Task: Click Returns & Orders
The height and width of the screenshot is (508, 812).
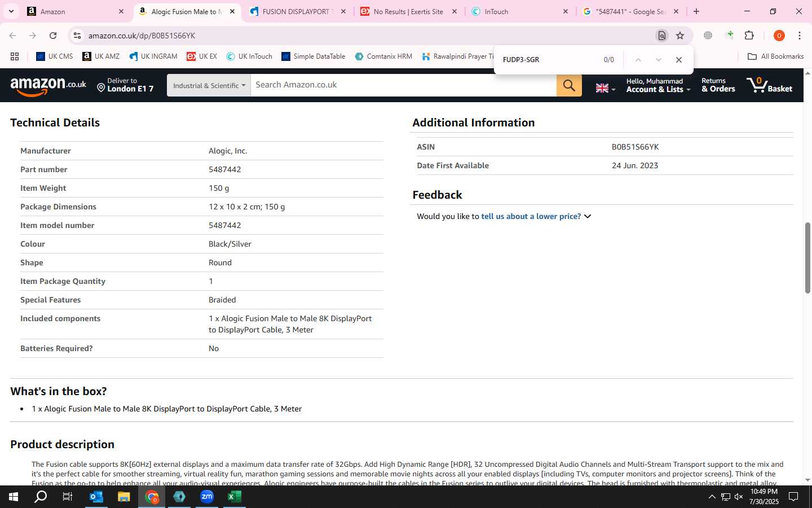Action: point(718,85)
